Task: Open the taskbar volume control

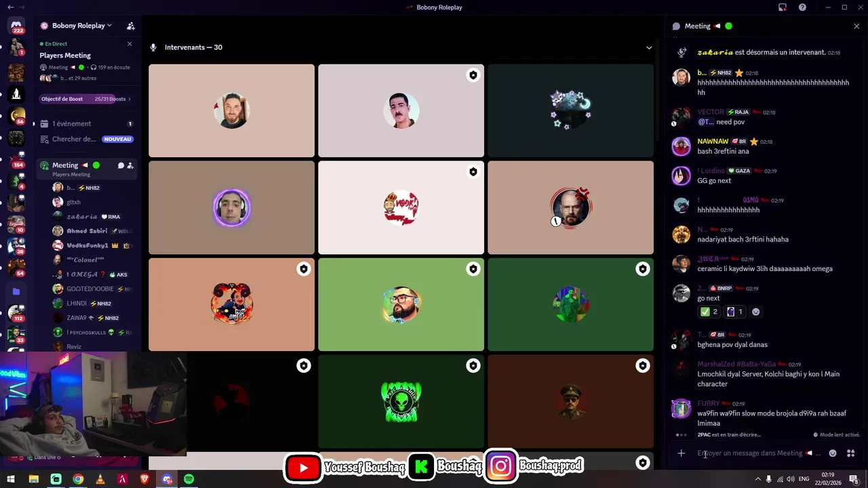Action: 790,479
